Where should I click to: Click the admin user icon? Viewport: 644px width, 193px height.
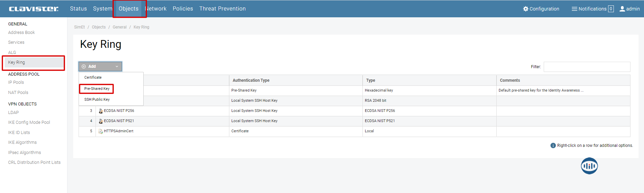click(x=622, y=9)
